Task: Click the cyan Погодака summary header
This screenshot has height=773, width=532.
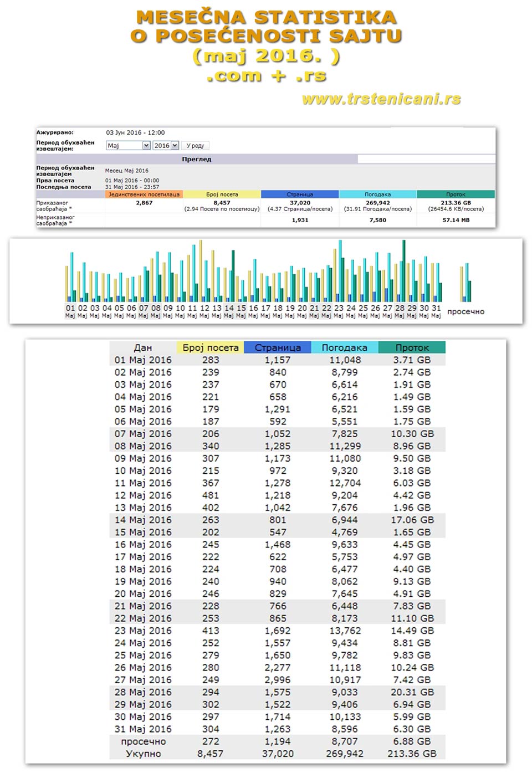Action: pyautogui.click(x=377, y=194)
